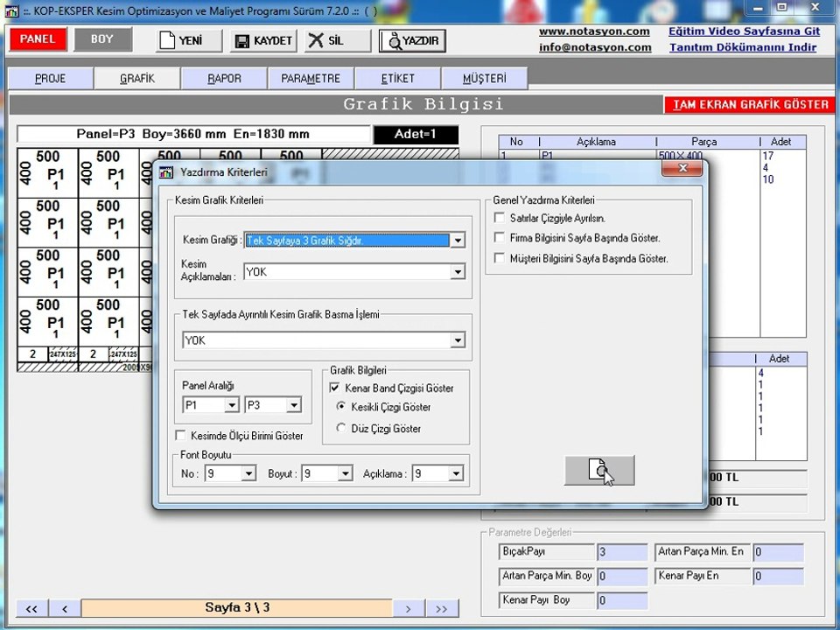Open www.notasyon.com link
The image size is (840, 630).
point(594,31)
